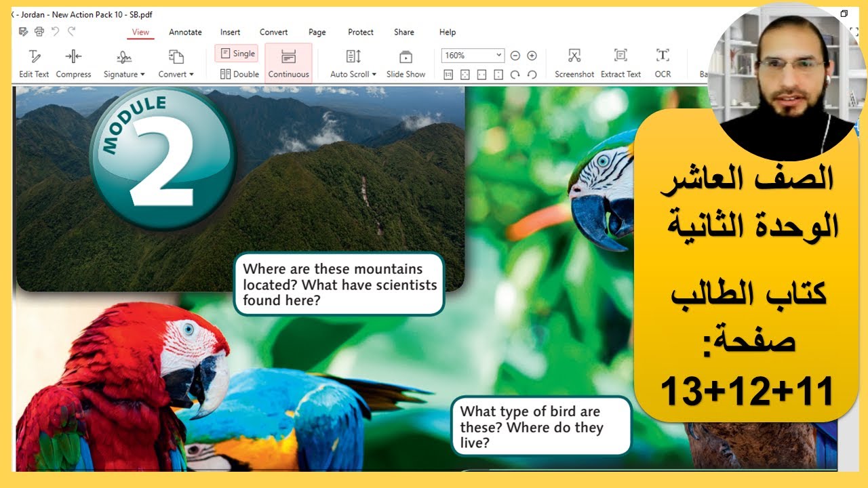Undo the last action
This screenshot has width=868, height=488.
coord(56,31)
